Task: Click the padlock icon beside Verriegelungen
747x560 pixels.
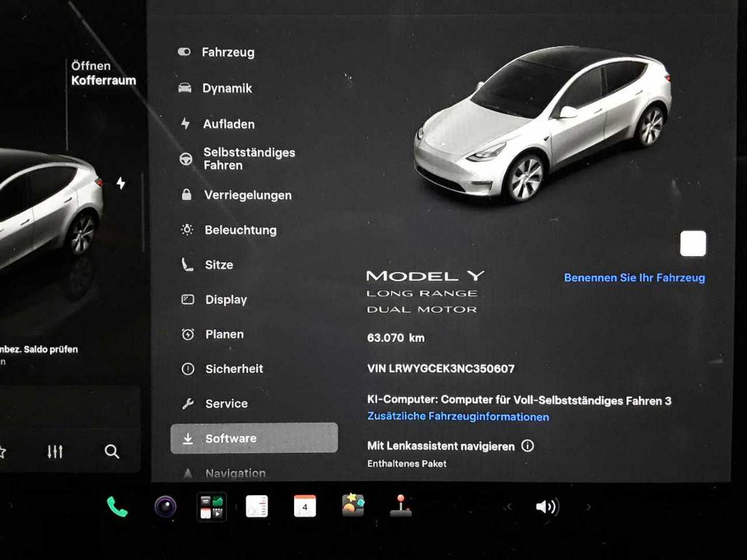Action: pyautogui.click(x=187, y=194)
